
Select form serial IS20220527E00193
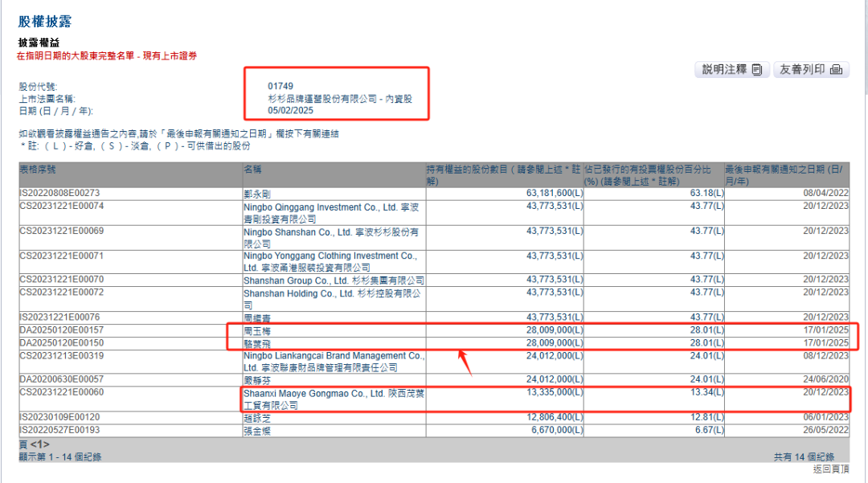click(x=59, y=430)
